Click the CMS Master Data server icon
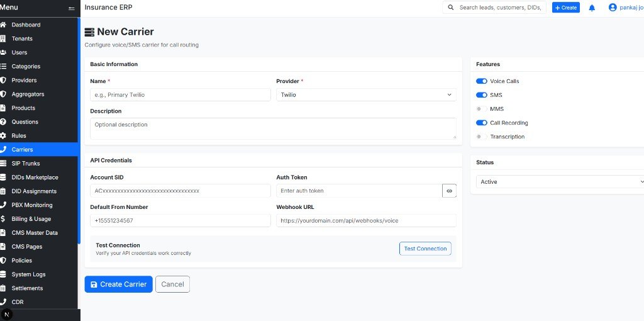Viewport: 644px width, 321px height. tap(3, 233)
